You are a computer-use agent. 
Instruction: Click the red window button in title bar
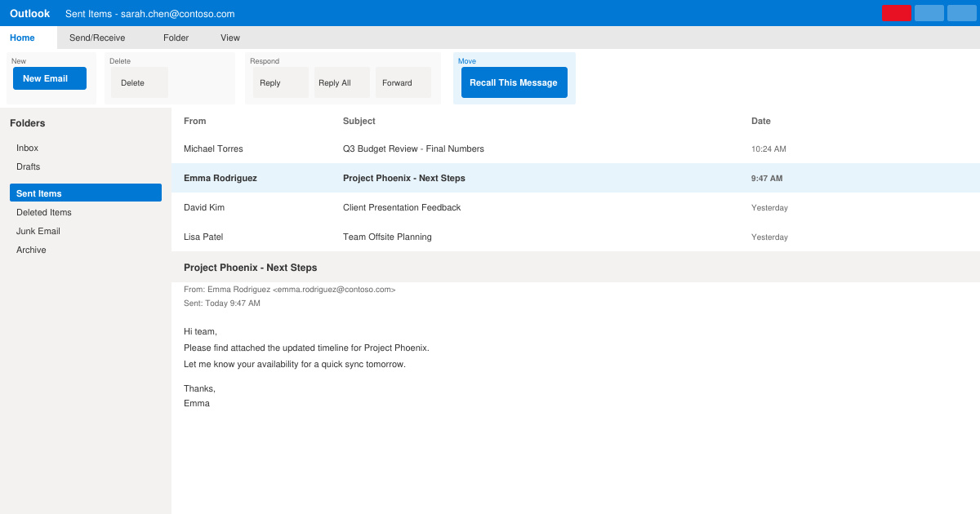pos(897,13)
